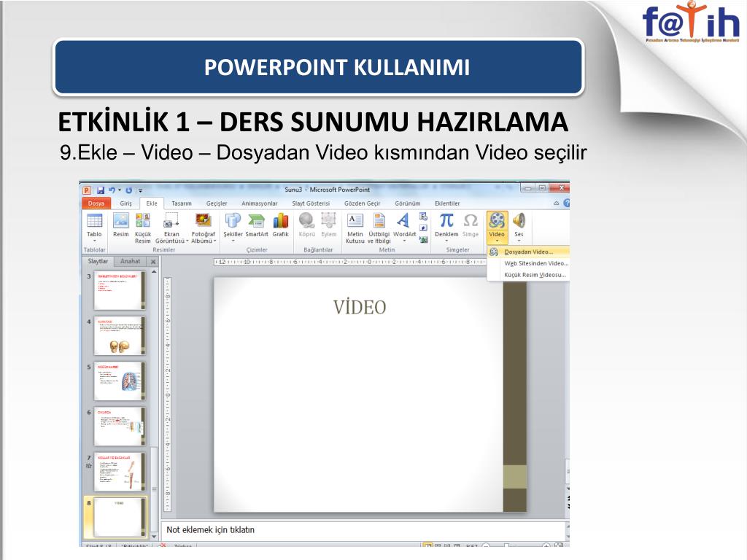Select slide 7 thumbnail
Image resolution: width=747 pixels, height=560 pixels.
(119, 472)
